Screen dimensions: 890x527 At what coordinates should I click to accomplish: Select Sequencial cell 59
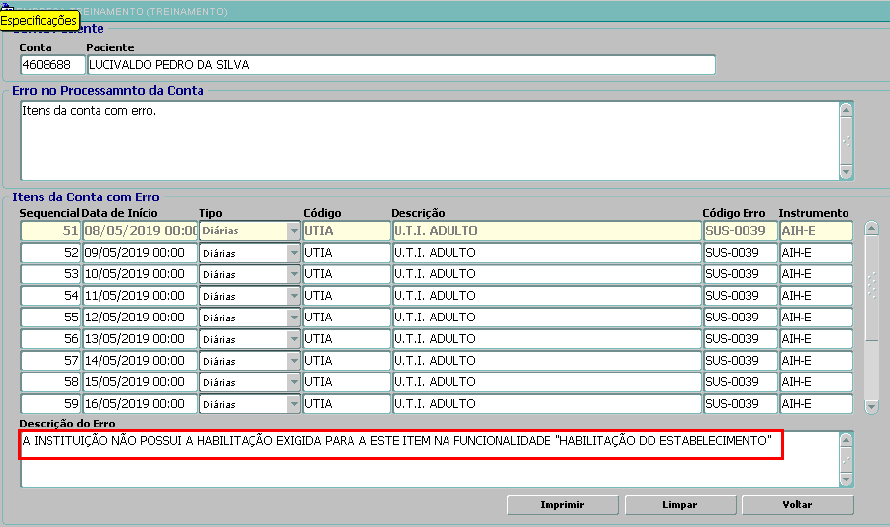point(51,404)
